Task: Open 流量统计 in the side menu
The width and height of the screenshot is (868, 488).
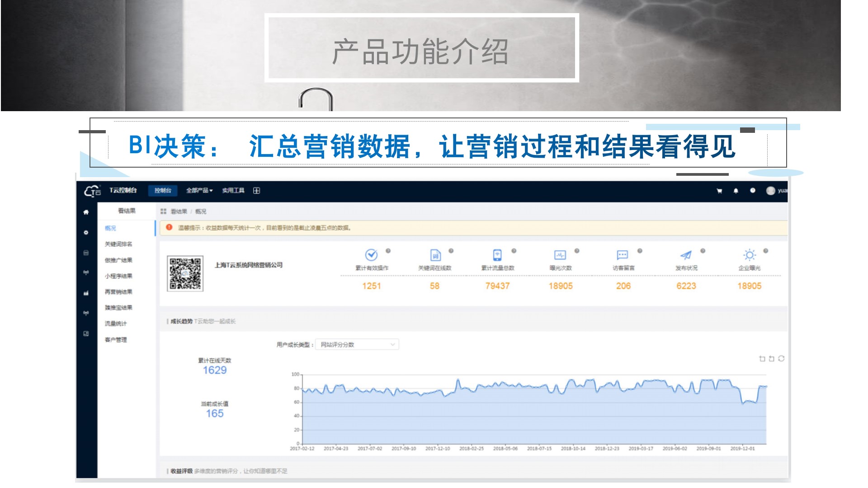Action: point(116,324)
